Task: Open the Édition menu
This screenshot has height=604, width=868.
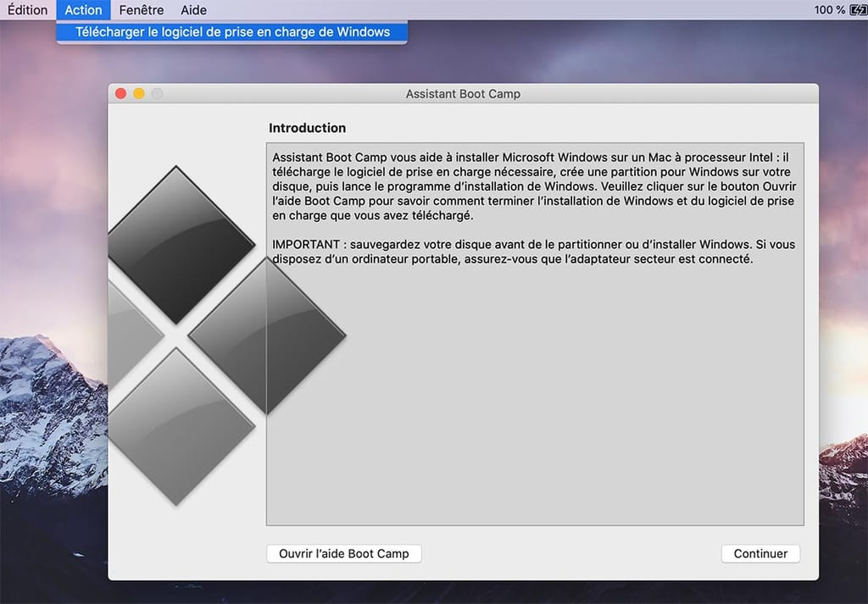Action: (x=28, y=10)
